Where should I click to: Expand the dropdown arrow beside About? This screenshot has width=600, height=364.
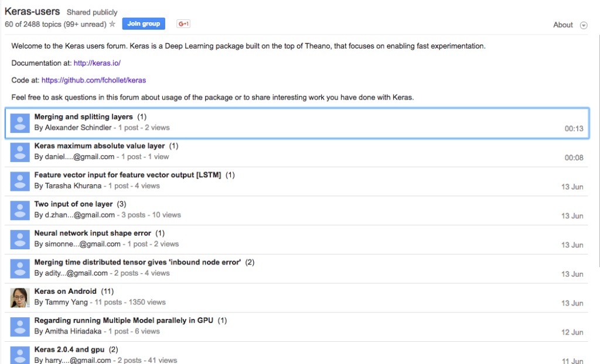coord(584,25)
